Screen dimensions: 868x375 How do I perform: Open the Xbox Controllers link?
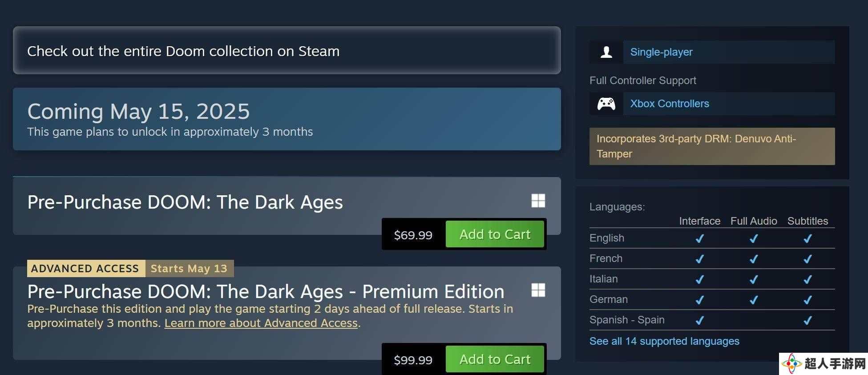670,104
